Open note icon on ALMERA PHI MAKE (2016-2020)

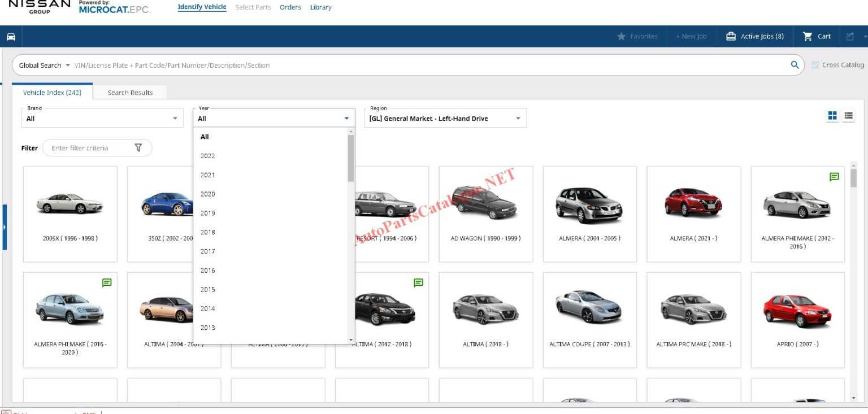click(x=107, y=282)
